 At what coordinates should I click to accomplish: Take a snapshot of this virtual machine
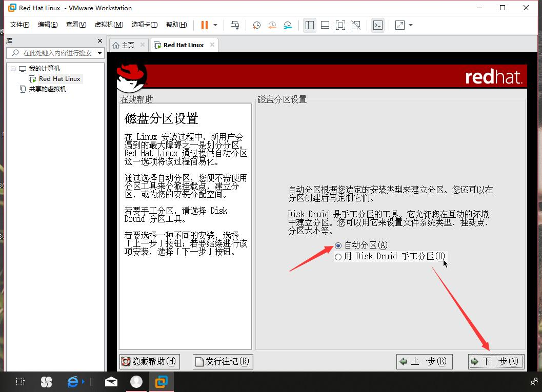(x=256, y=25)
